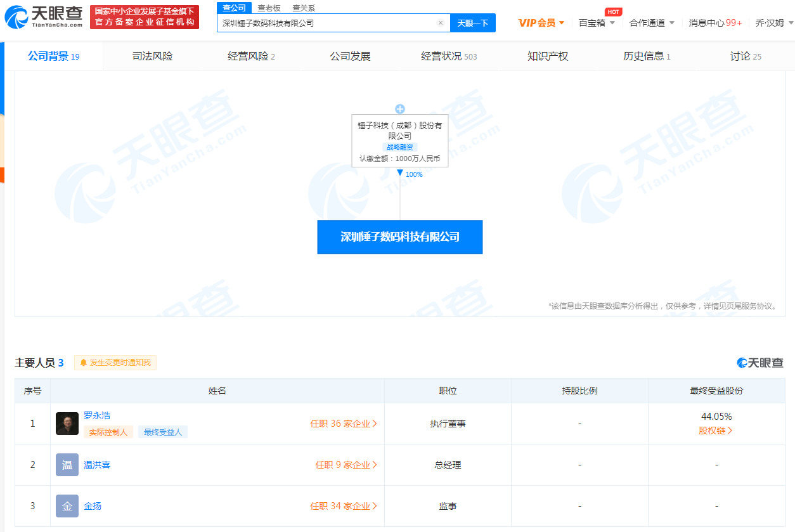View 罗永浩's 任职 36 家企业

pos(344,424)
